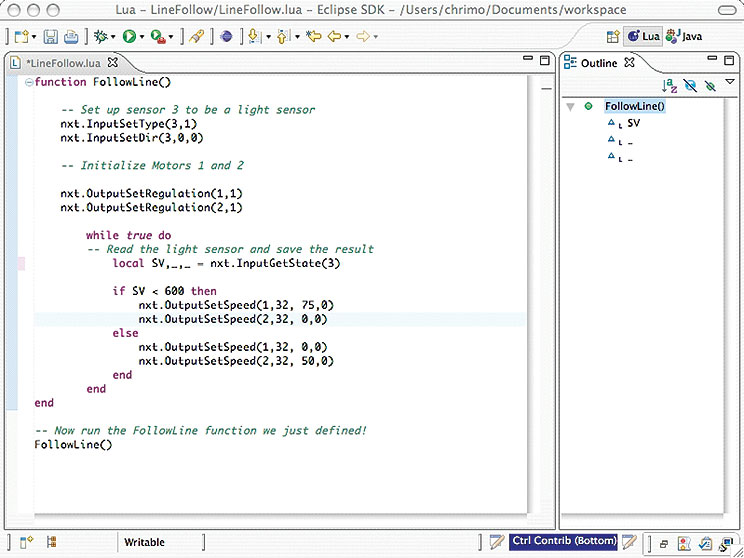The width and height of the screenshot is (744, 558).
Task: Open the Outline view menu triangle
Action: click(730, 81)
